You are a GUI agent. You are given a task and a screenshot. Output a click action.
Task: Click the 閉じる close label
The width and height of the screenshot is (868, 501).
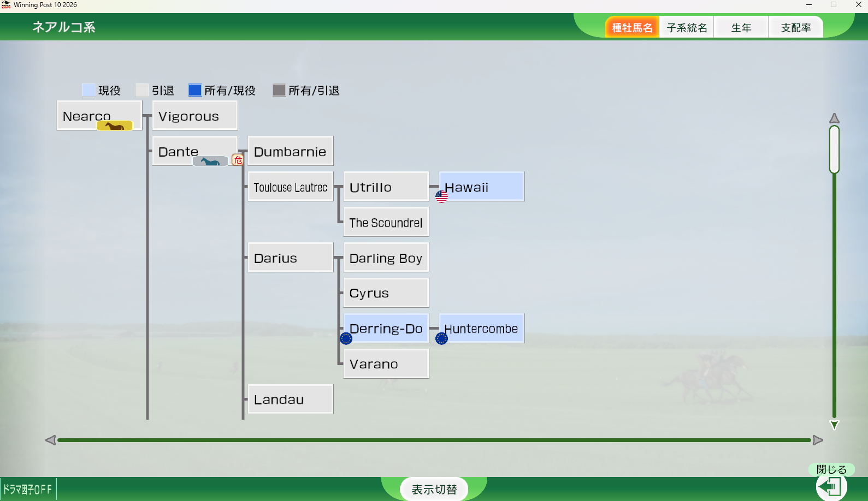tap(831, 469)
